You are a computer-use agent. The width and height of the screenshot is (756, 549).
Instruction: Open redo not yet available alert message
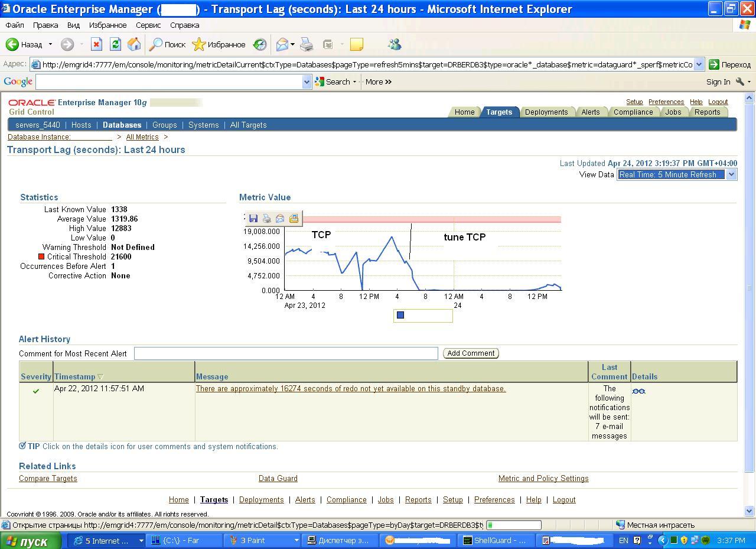[351, 389]
